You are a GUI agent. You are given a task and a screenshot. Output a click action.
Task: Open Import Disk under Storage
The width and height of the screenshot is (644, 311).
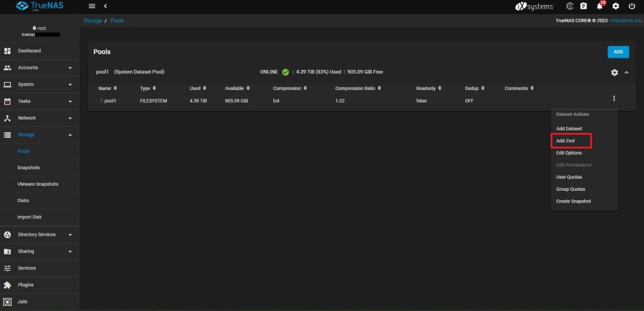click(x=30, y=217)
